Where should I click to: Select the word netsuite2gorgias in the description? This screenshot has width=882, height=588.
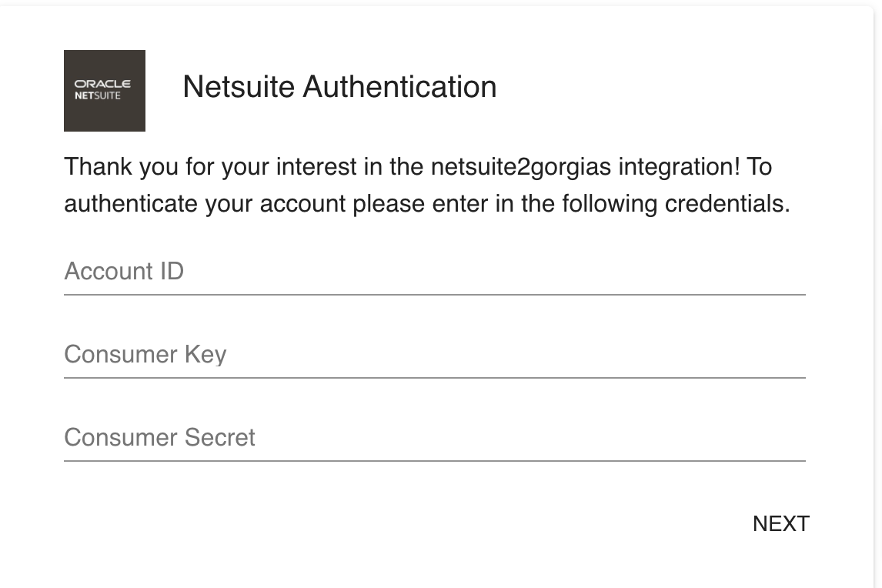point(521,167)
